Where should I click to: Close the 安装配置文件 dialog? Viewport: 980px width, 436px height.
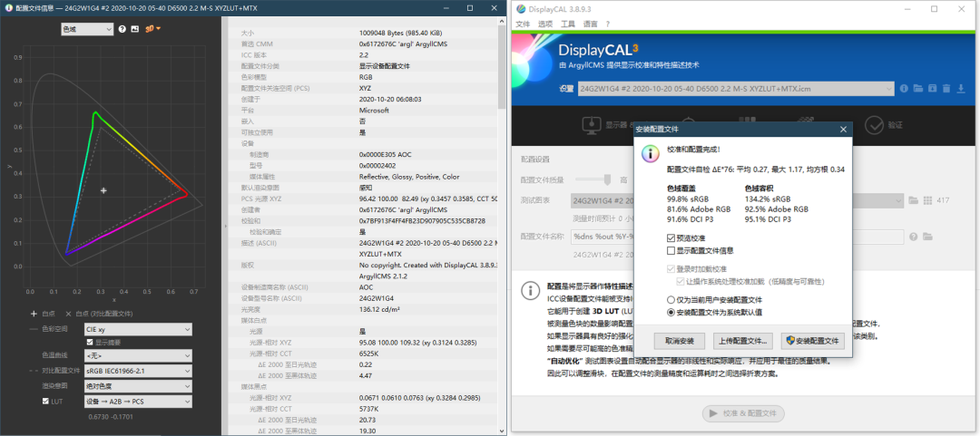click(843, 129)
